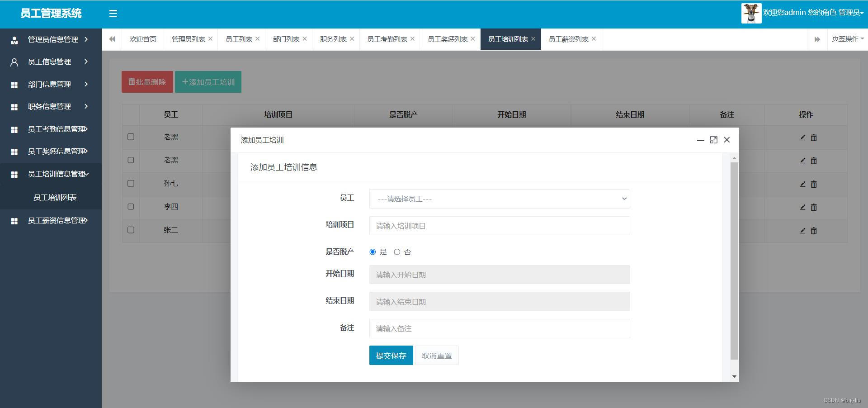Click the 管理员信息管理 sidebar icon
The width and height of the screenshot is (868, 408).
(x=14, y=40)
